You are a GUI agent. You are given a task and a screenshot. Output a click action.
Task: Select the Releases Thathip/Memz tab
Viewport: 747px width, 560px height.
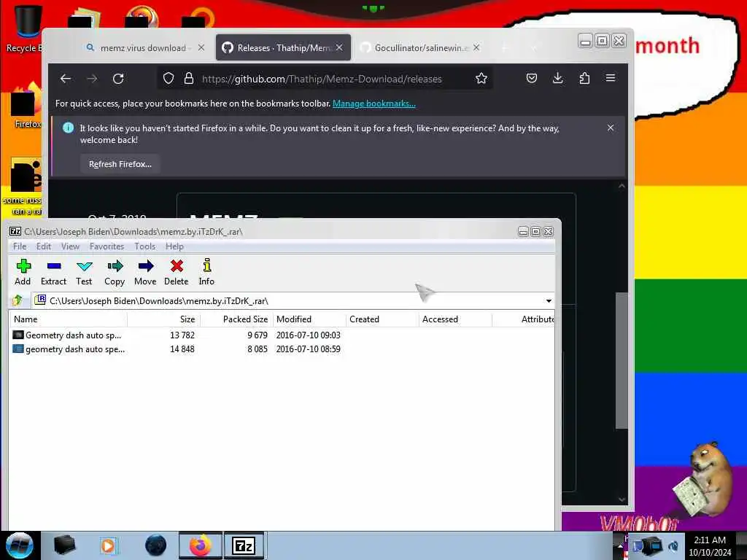click(283, 47)
